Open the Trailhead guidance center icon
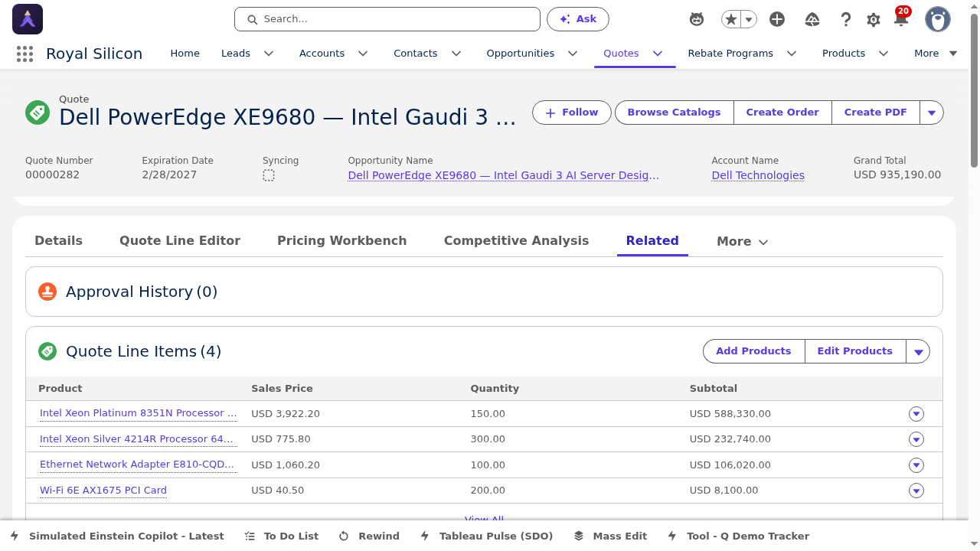The image size is (980, 551). coord(813,19)
